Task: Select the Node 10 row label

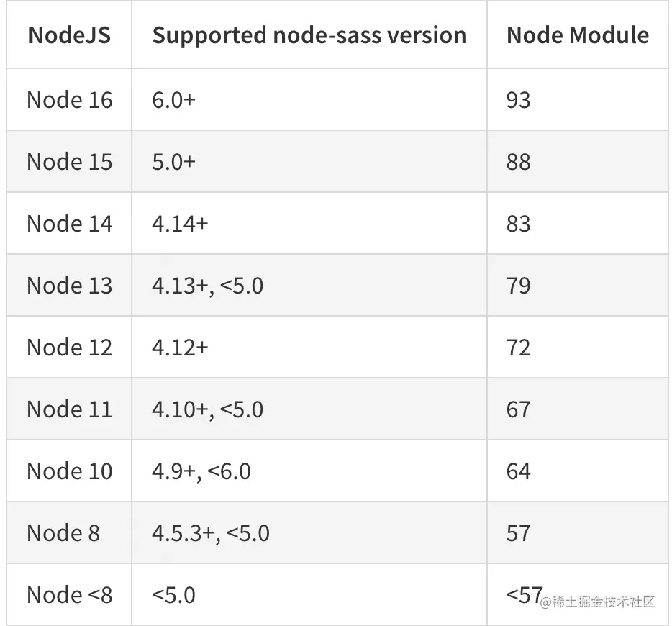Action: (70, 471)
